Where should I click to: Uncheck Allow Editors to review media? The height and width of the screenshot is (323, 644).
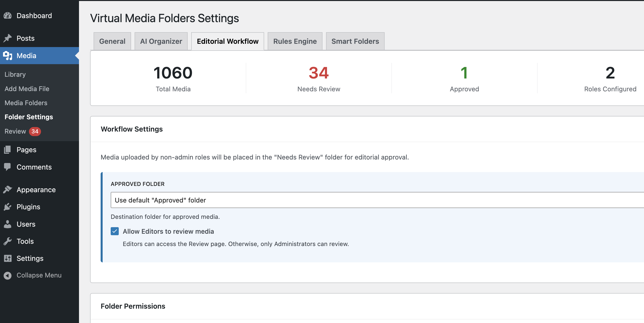coord(115,231)
